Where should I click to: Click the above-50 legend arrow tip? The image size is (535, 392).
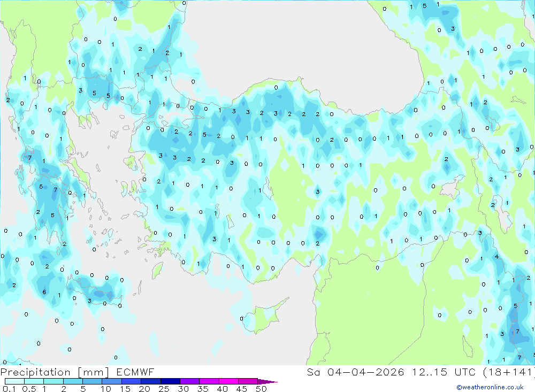coord(267,382)
